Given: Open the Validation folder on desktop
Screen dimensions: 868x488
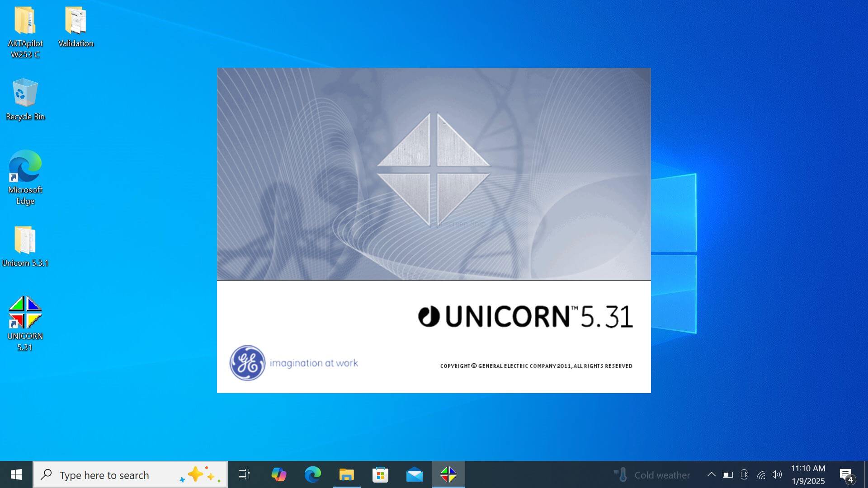Looking at the screenshot, I should (75, 21).
